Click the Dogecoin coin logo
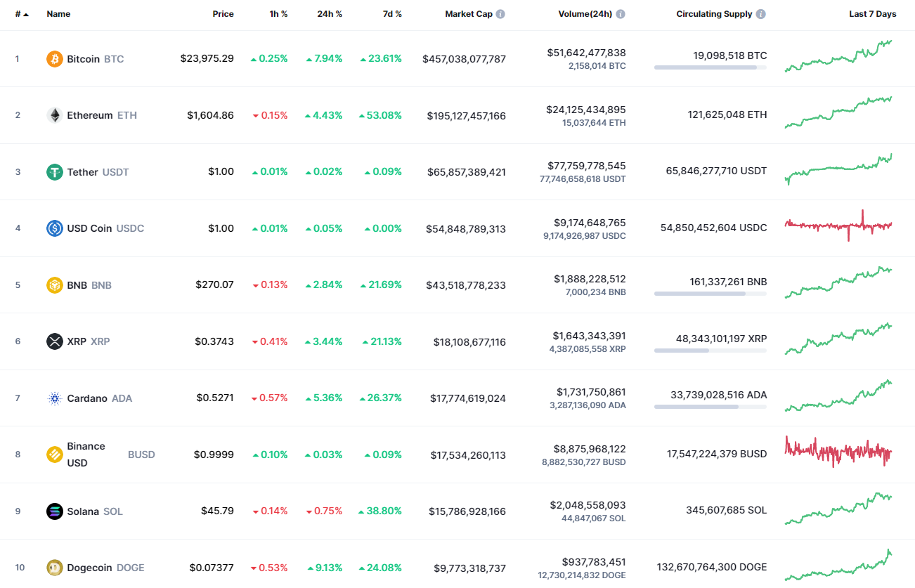The height and width of the screenshot is (588, 915). 54,567
